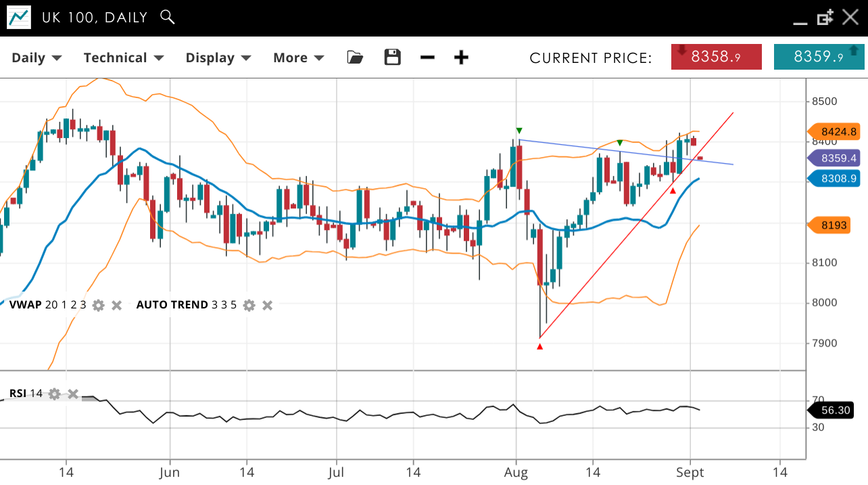Open the folder icon to load chart
The width and height of the screenshot is (868, 485).
(355, 57)
